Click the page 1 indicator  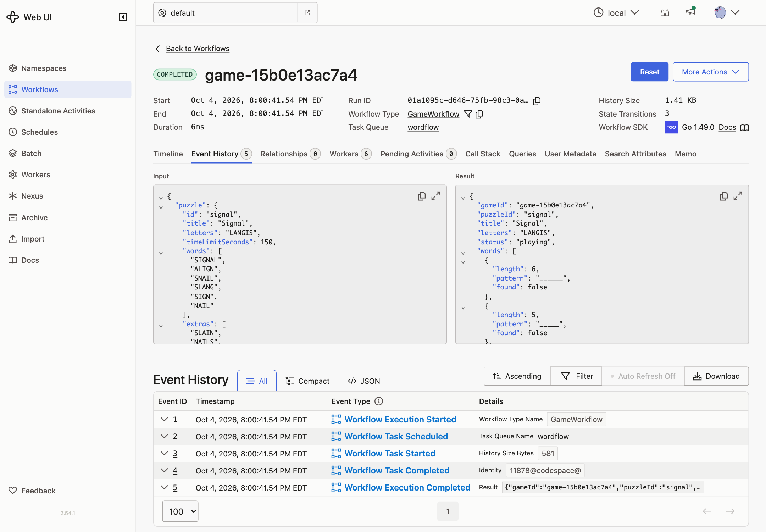[448, 511]
